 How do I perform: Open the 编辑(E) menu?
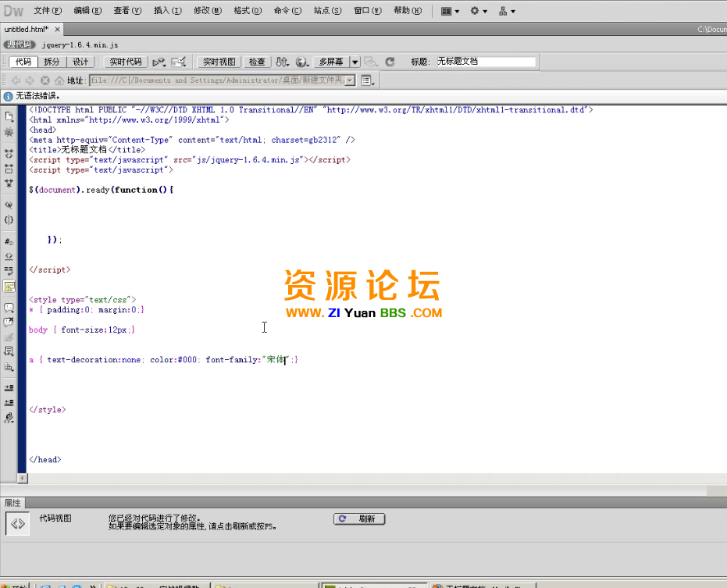click(87, 11)
